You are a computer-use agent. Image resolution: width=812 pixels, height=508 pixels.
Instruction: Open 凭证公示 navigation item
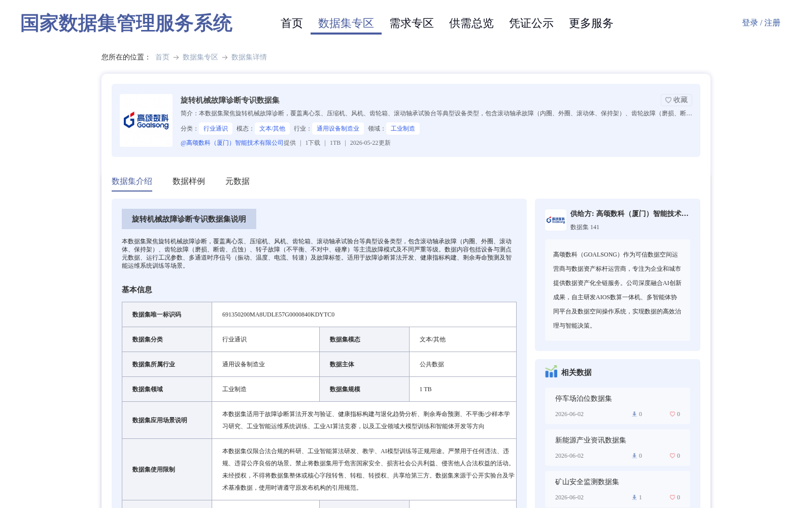click(531, 23)
